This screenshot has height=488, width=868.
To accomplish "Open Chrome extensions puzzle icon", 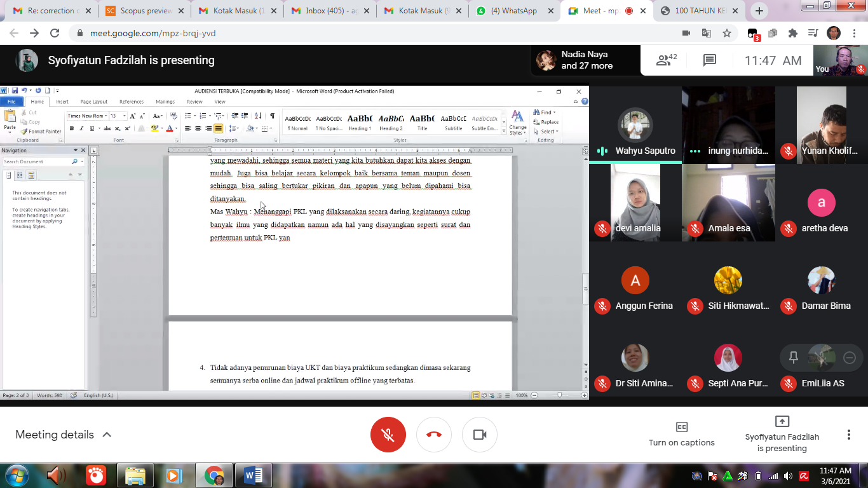I will 792,33.
